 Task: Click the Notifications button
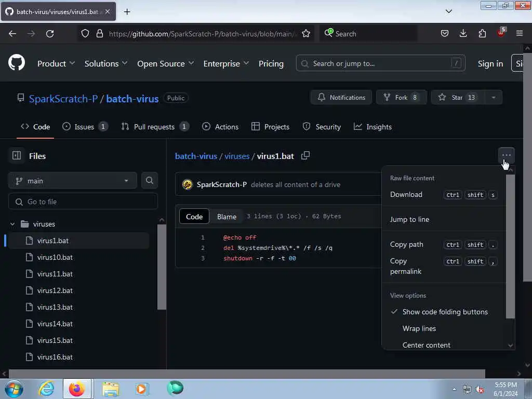341,97
